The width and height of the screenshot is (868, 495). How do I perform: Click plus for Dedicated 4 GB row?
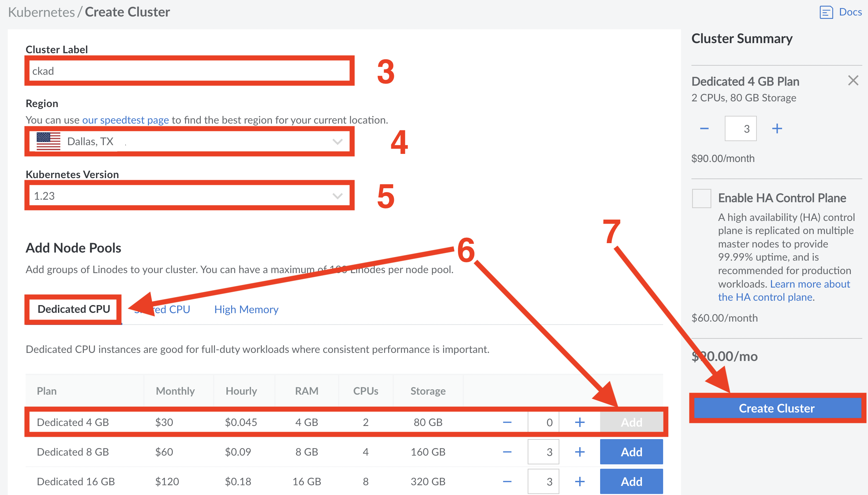[580, 422]
